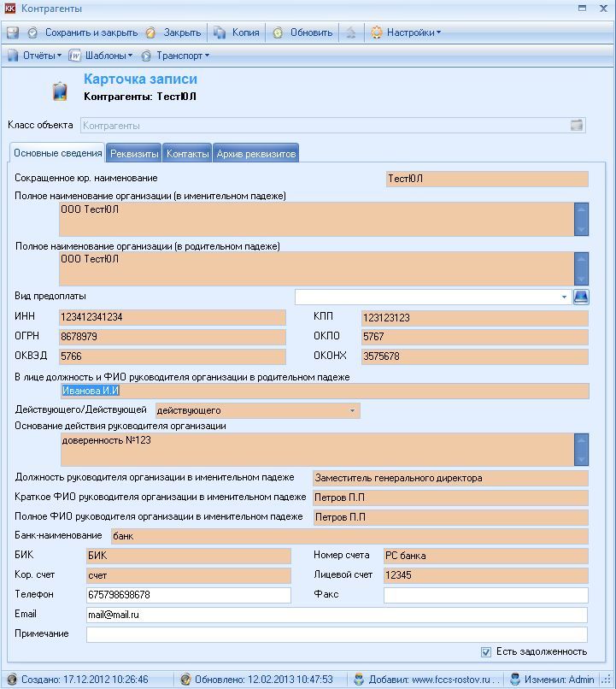Click the floppy disk Save icon
Screen dimensions: 616x689
point(13,32)
